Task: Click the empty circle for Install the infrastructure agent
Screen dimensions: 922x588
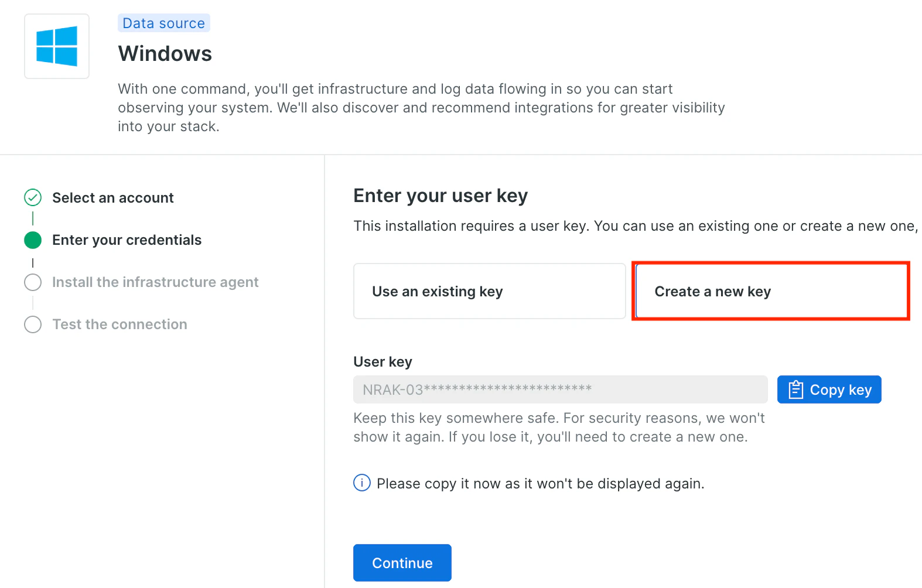Action: (33, 282)
